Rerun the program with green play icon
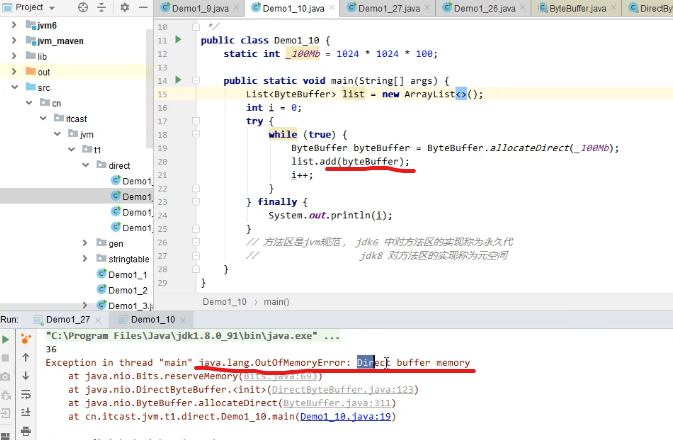The width and height of the screenshot is (673, 440). click(x=6, y=340)
